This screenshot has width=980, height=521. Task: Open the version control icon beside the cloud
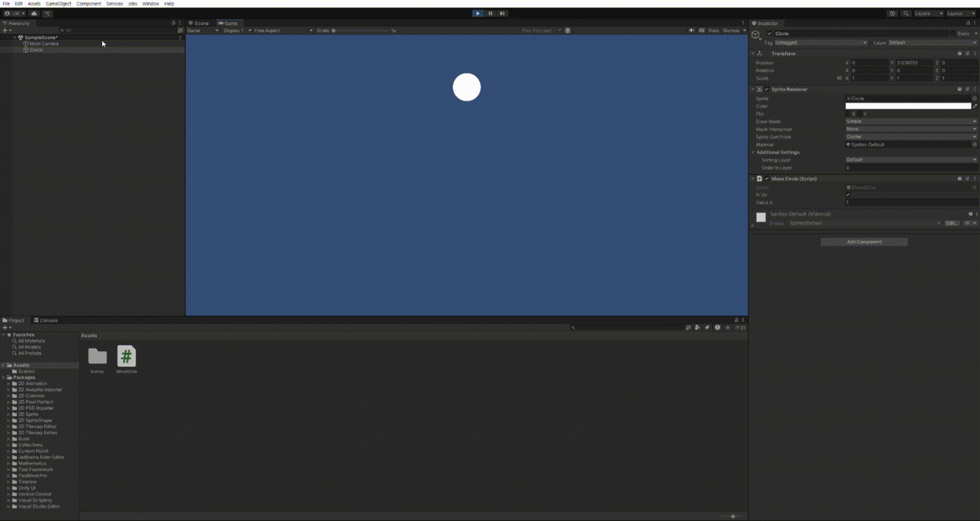[48, 13]
